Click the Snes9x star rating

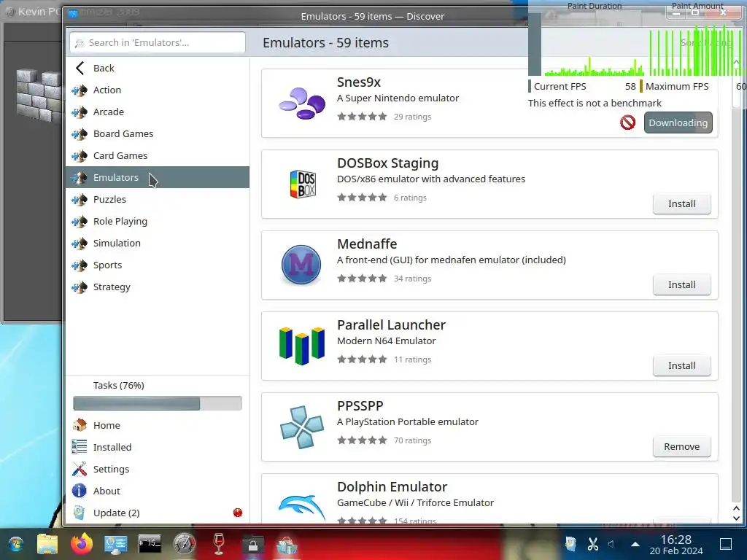click(x=362, y=117)
